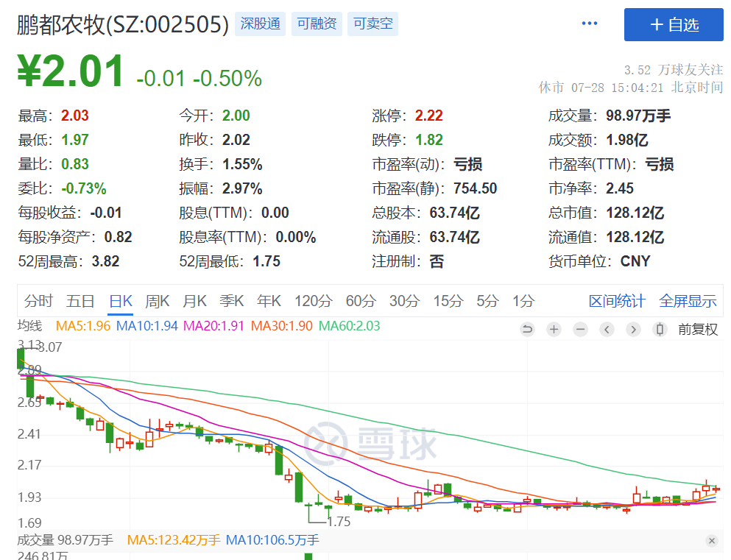Click the 涨停 value 2.22

429,116
